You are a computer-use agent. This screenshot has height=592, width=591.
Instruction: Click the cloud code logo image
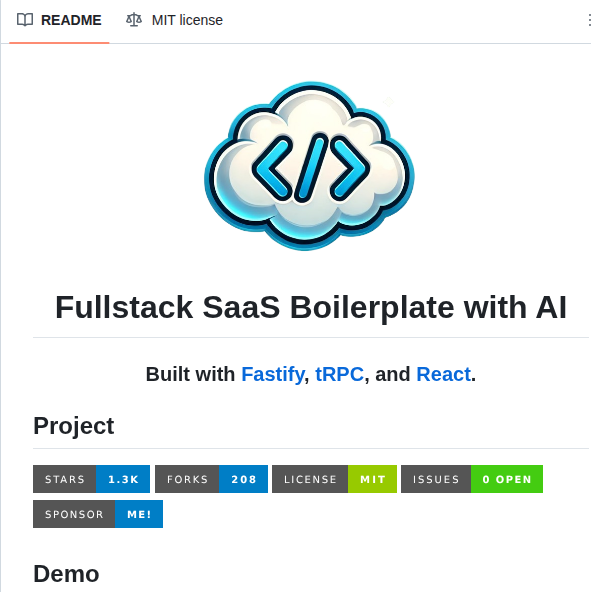click(x=309, y=166)
